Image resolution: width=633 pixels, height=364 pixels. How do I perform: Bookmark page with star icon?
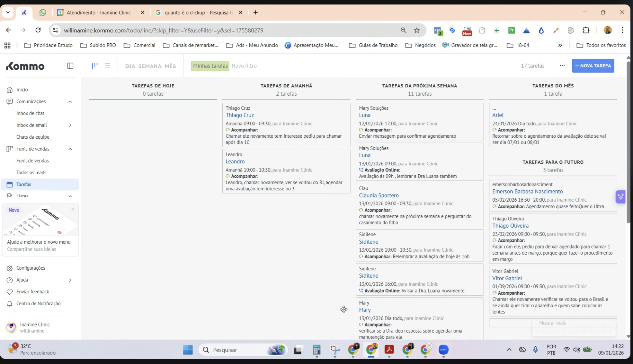(x=417, y=30)
